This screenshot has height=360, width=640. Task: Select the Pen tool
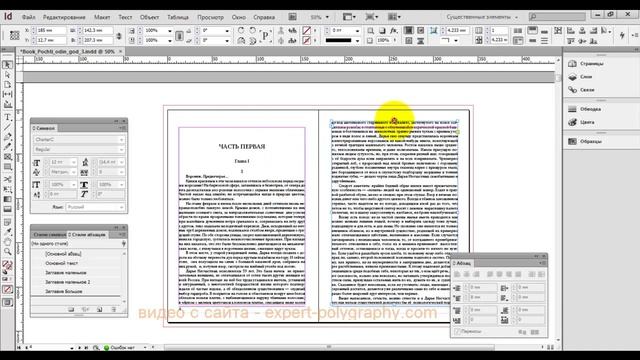(x=7, y=137)
